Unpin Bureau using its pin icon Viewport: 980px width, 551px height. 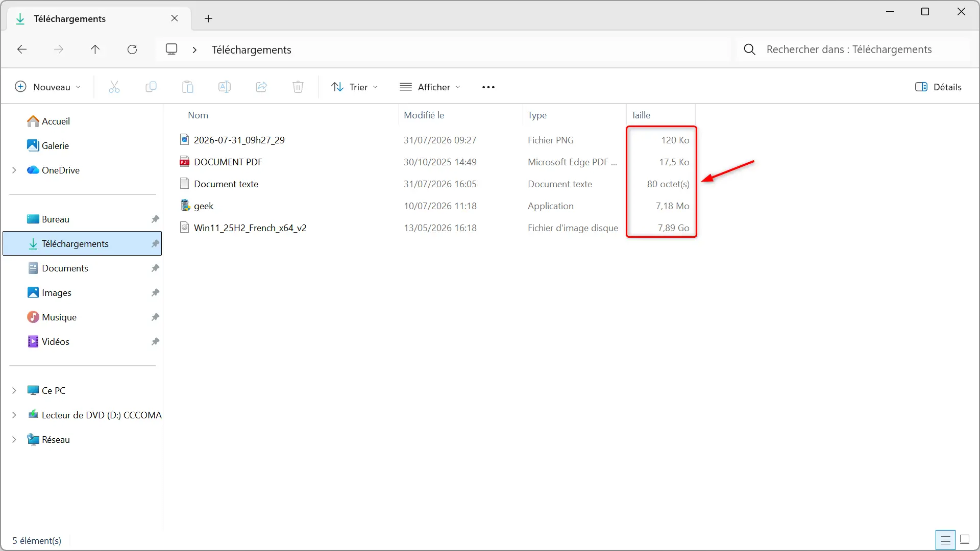coord(155,219)
